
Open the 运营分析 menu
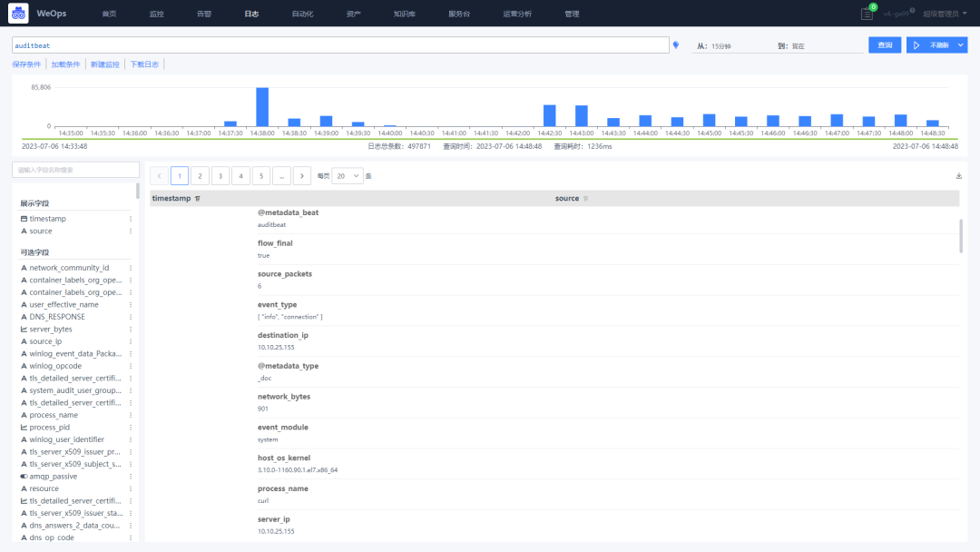(x=517, y=14)
